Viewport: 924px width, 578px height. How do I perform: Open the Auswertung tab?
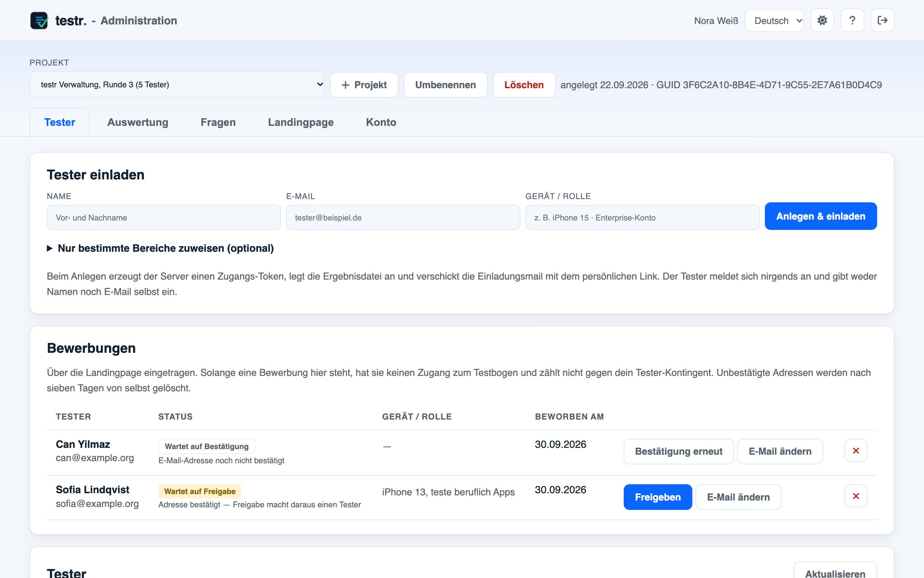click(x=138, y=122)
